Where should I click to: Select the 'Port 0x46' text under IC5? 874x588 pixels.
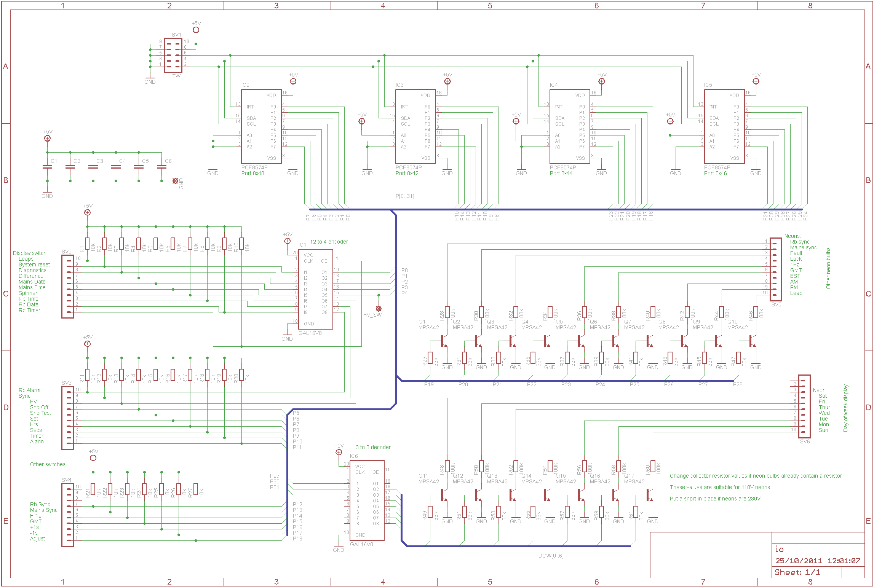[x=715, y=173]
